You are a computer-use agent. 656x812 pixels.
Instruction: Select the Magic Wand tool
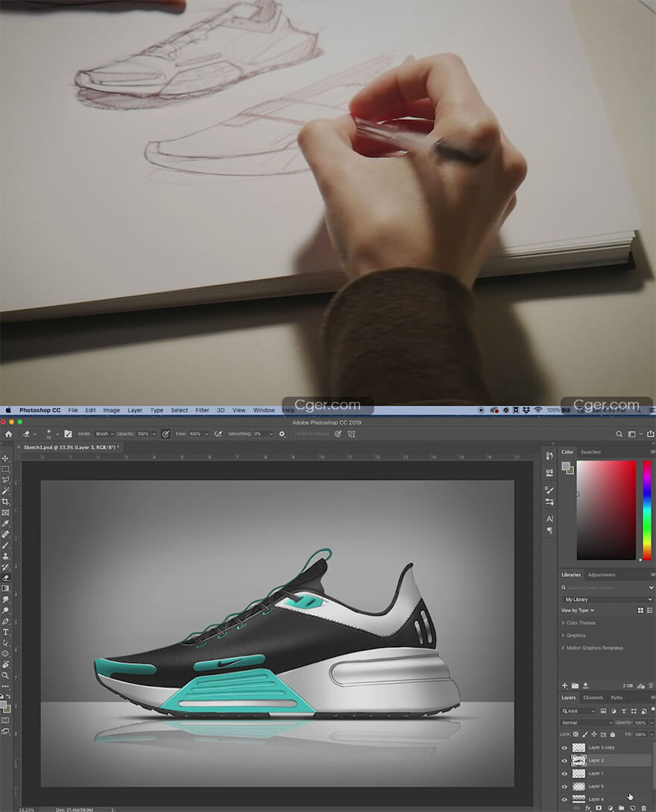click(x=6, y=491)
